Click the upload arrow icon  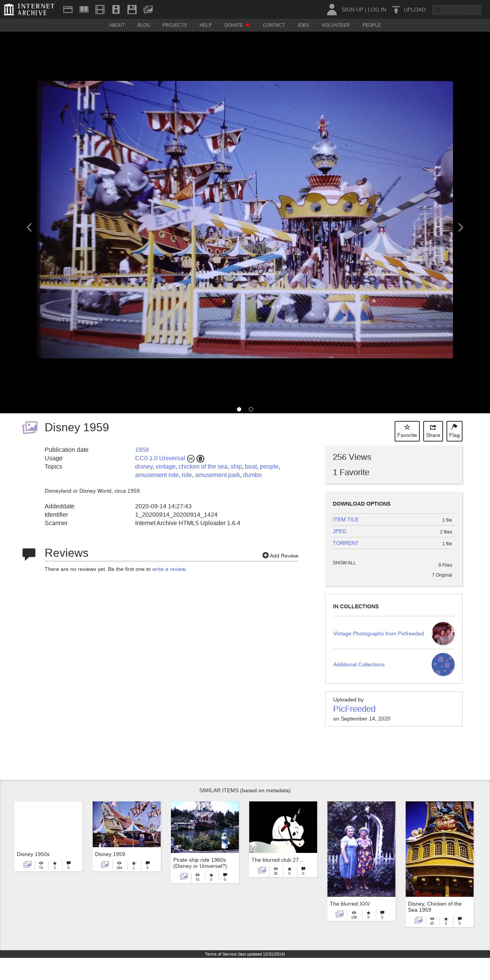pyautogui.click(x=396, y=10)
